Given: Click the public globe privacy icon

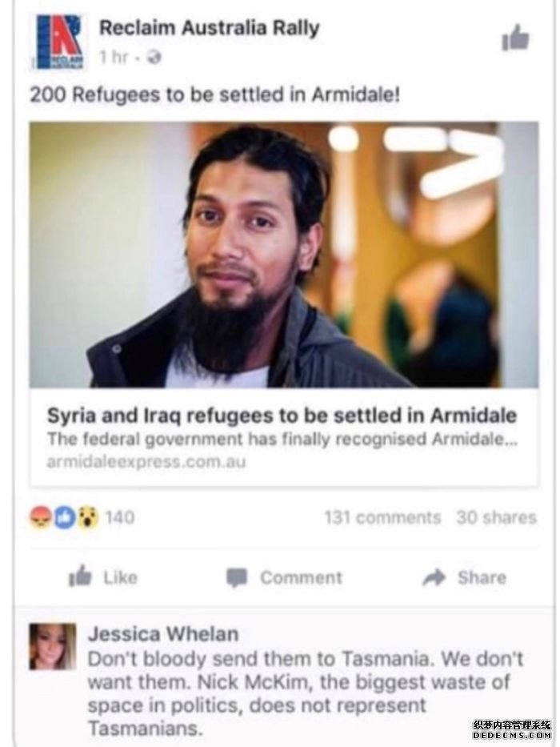Looking at the screenshot, I should [154, 58].
